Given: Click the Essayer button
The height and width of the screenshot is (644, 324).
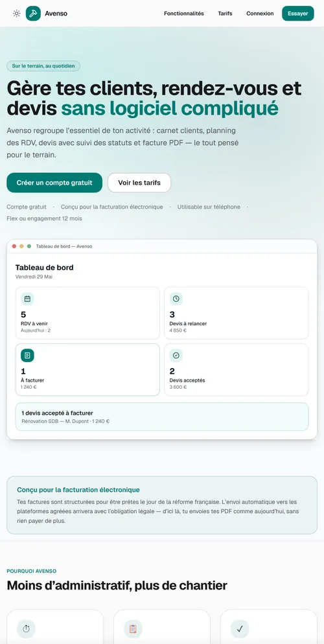Looking at the screenshot, I should click(297, 14).
